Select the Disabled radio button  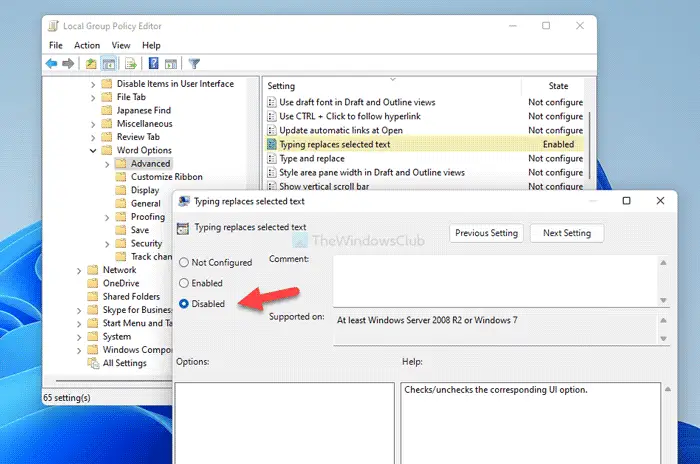click(x=183, y=304)
